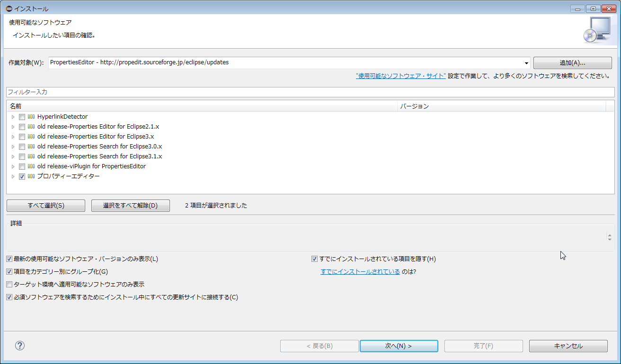Check old release-Properties Editor for Eclipse3.x
Image resolution: width=621 pixels, height=364 pixels.
pyautogui.click(x=22, y=137)
